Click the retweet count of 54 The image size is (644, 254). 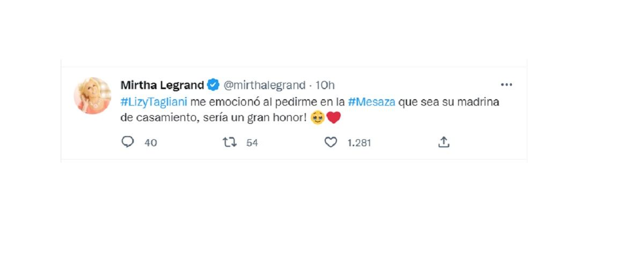point(252,143)
